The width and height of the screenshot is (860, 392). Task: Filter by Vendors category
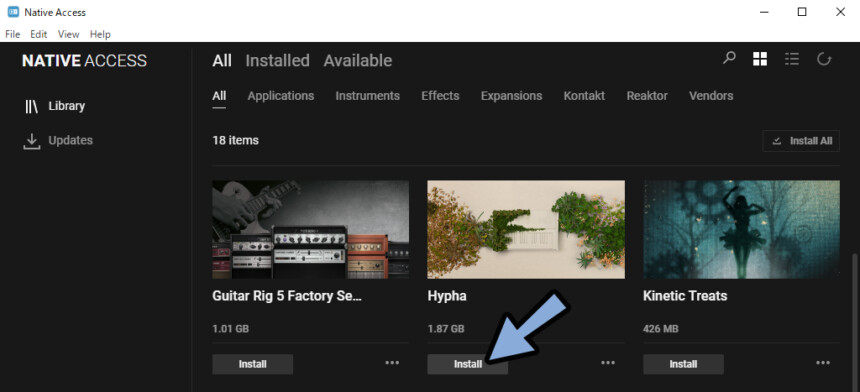click(x=711, y=96)
